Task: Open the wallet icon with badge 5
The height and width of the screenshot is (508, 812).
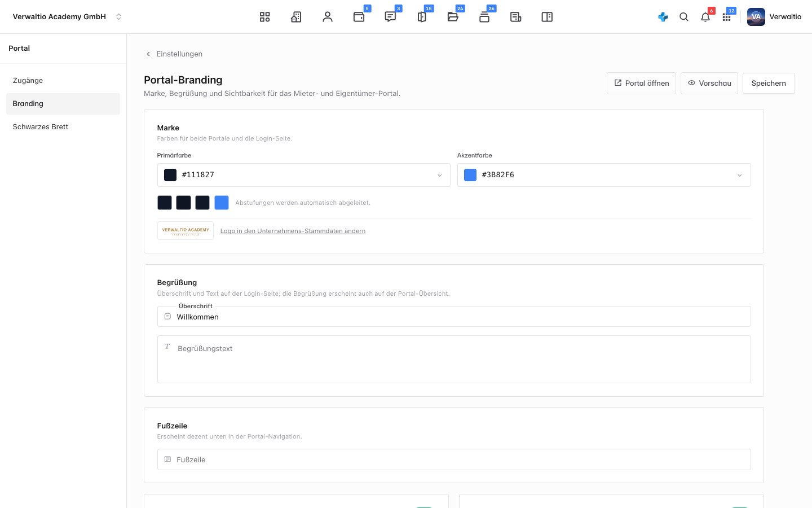Action: point(359,17)
